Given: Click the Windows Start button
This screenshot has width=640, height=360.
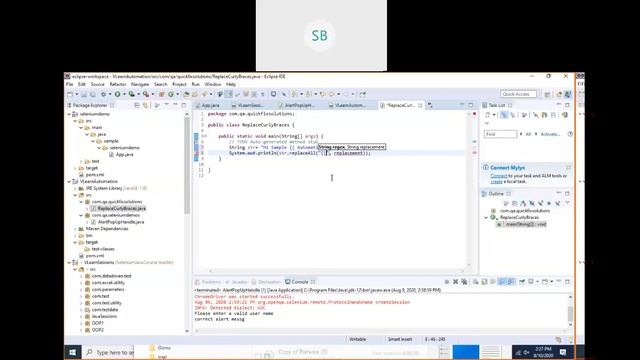Looking at the screenshot, I should tap(73, 352).
